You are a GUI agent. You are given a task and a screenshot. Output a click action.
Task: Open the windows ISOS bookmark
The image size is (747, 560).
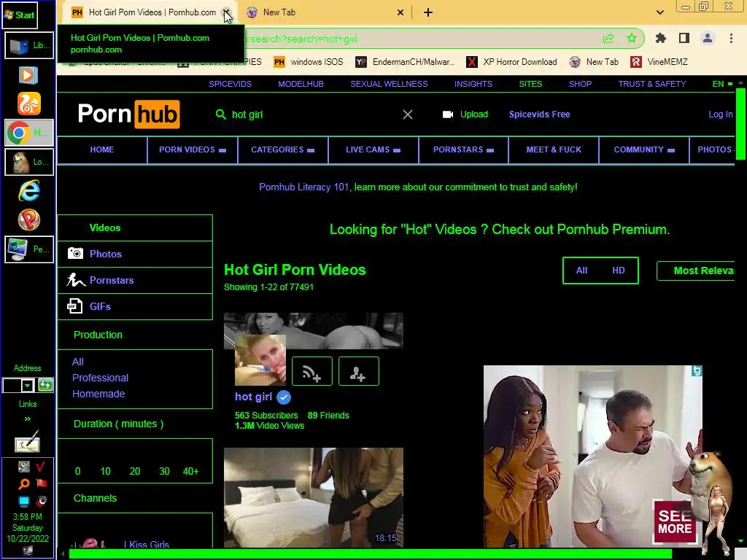309,62
